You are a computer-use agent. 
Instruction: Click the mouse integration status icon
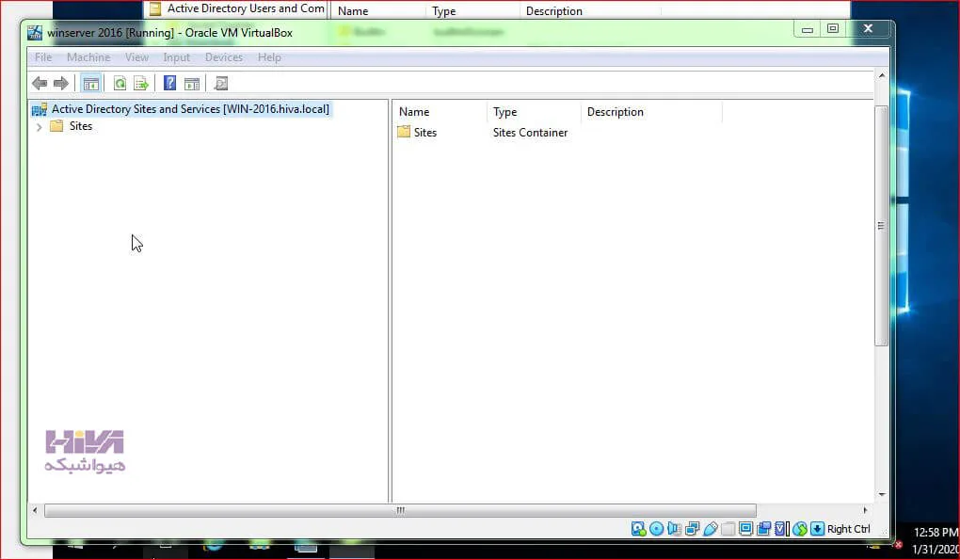[800, 529]
